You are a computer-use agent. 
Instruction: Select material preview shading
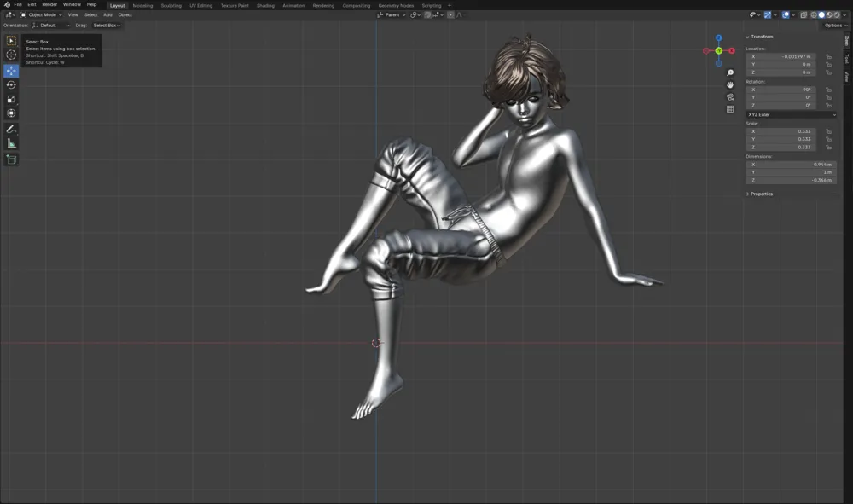[829, 15]
